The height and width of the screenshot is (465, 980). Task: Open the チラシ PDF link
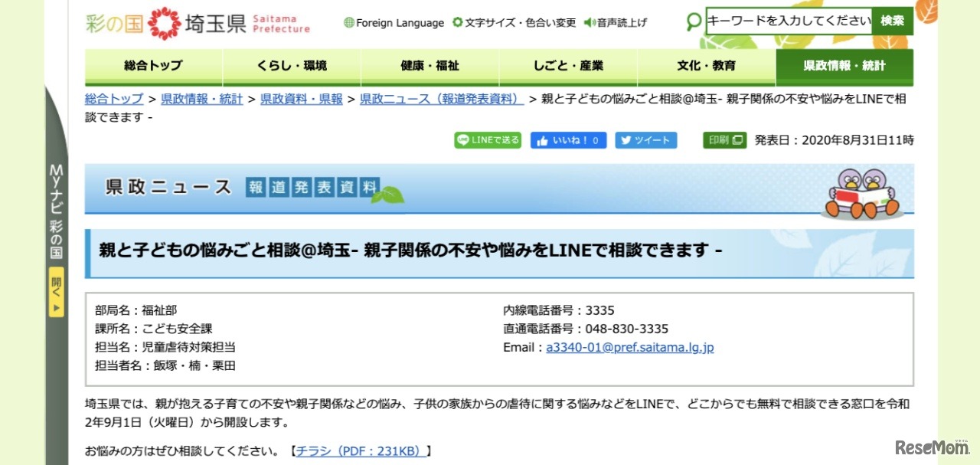(x=360, y=450)
